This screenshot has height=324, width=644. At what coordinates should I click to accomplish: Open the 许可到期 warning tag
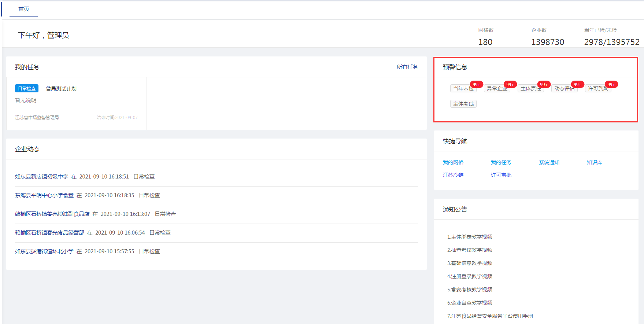[x=598, y=89]
